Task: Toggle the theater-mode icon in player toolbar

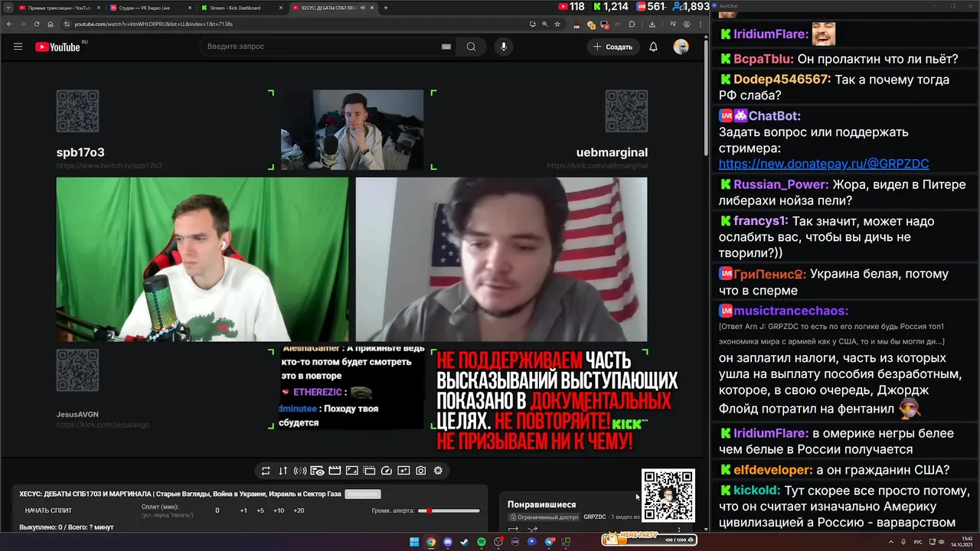Action: [369, 471]
